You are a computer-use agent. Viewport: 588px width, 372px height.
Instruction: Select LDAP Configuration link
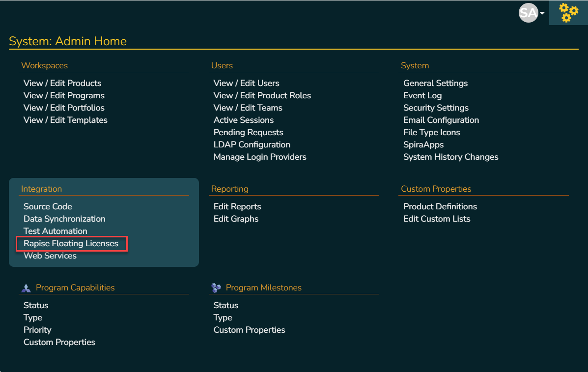pos(252,144)
